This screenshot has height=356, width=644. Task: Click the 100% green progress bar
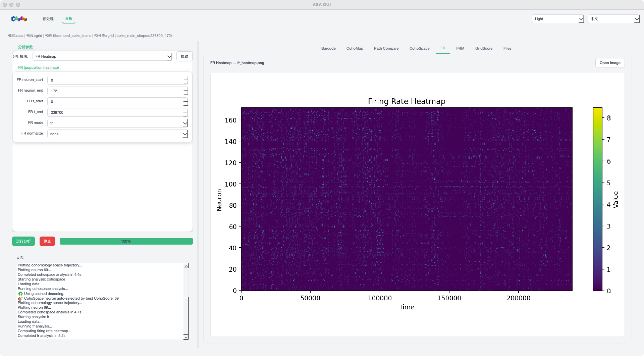point(126,241)
